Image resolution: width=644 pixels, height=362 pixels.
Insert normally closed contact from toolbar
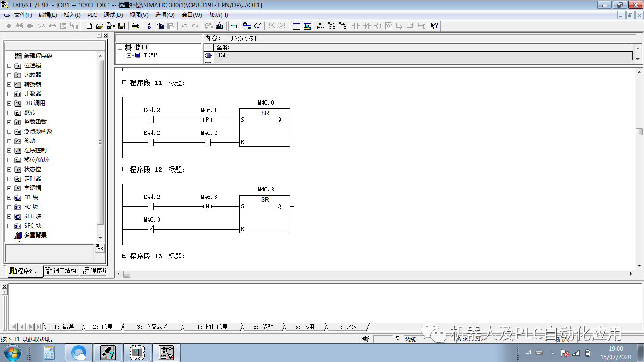[x=367, y=26]
